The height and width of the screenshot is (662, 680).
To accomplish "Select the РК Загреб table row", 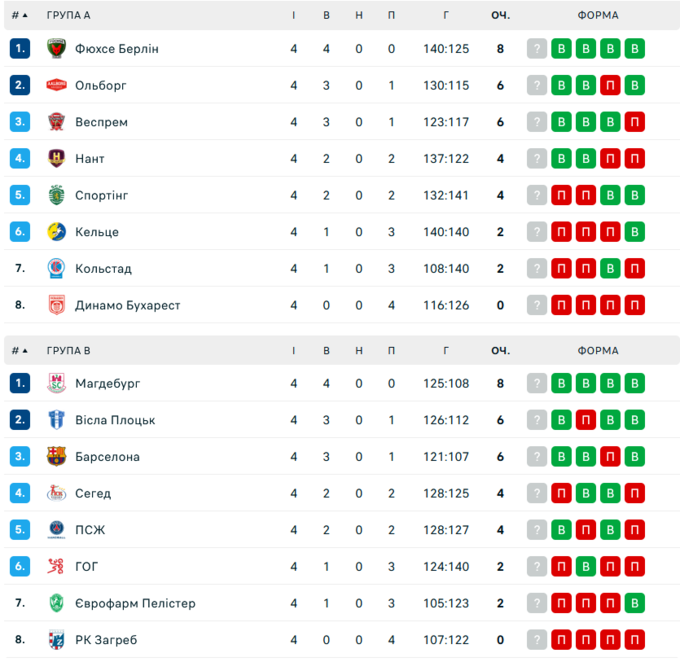I will tap(340, 640).
